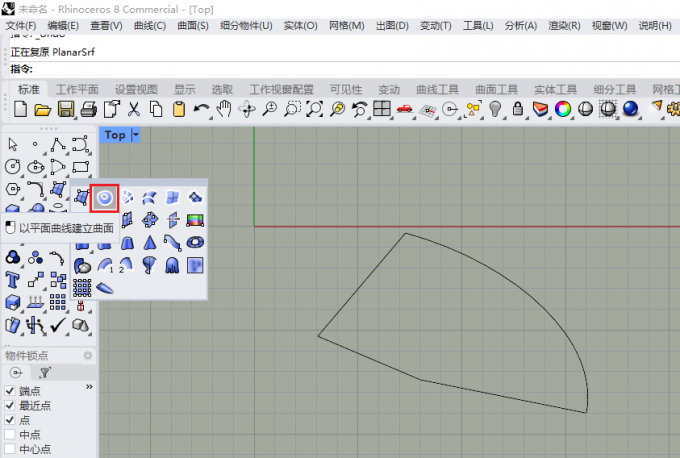Image resolution: width=680 pixels, height=458 pixels.
Task: Click the surface from planar curves icon
Action: pos(104,198)
